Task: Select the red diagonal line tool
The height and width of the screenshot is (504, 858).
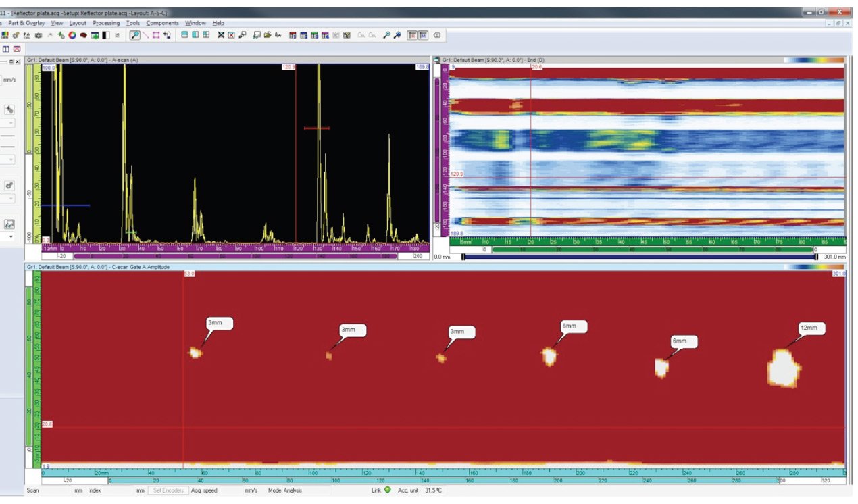Action: click(x=145, y=34)
